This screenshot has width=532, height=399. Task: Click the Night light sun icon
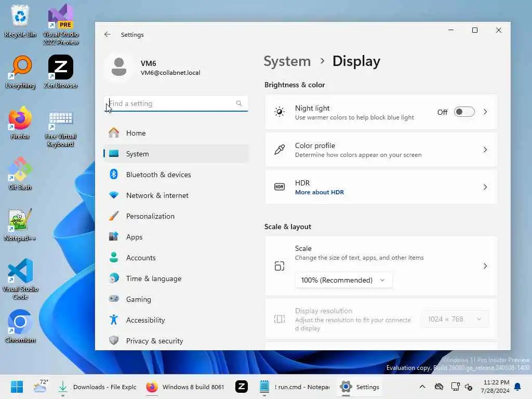280,112
